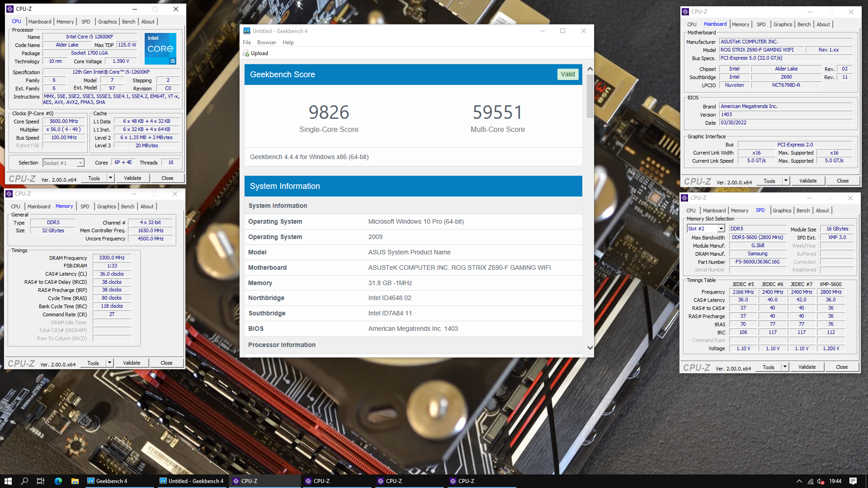The image size is (868, 488).
Task: Click Part Number F5-5600U3636C16G field
Action: (x=757, y=262)
